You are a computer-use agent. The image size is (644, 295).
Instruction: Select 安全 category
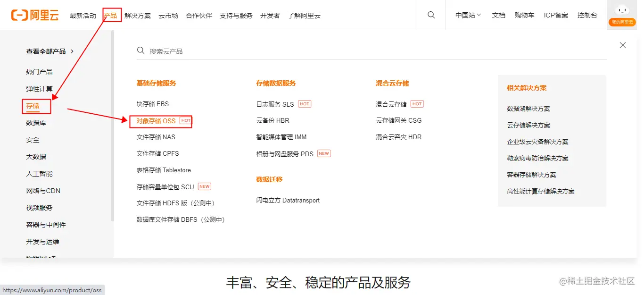point(33,140)
